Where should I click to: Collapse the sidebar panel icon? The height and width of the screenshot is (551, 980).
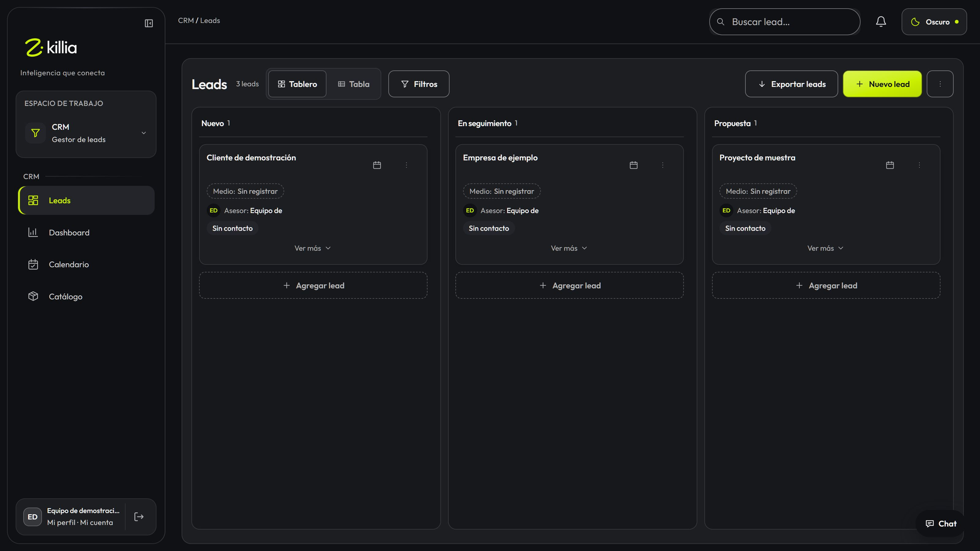pyautogui.click(x=149, y=23)
